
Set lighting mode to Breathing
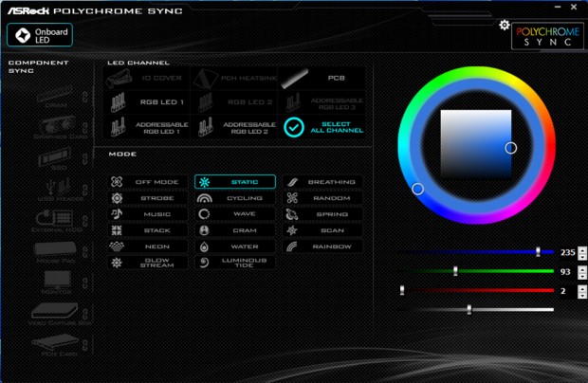tap(322, 182)
